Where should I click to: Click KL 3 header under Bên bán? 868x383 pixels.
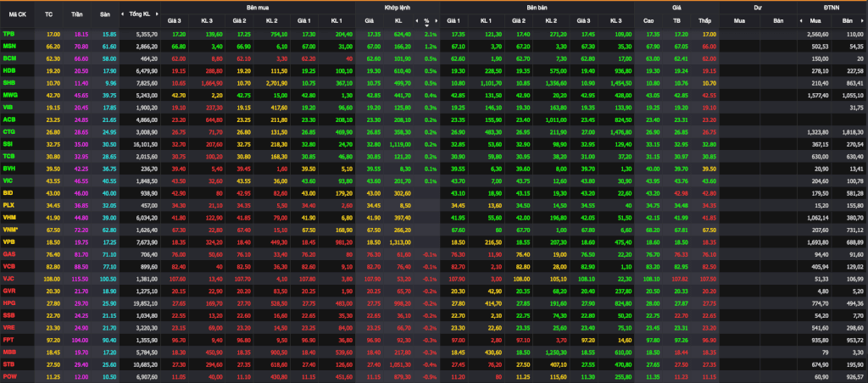(x=615, y=21)
